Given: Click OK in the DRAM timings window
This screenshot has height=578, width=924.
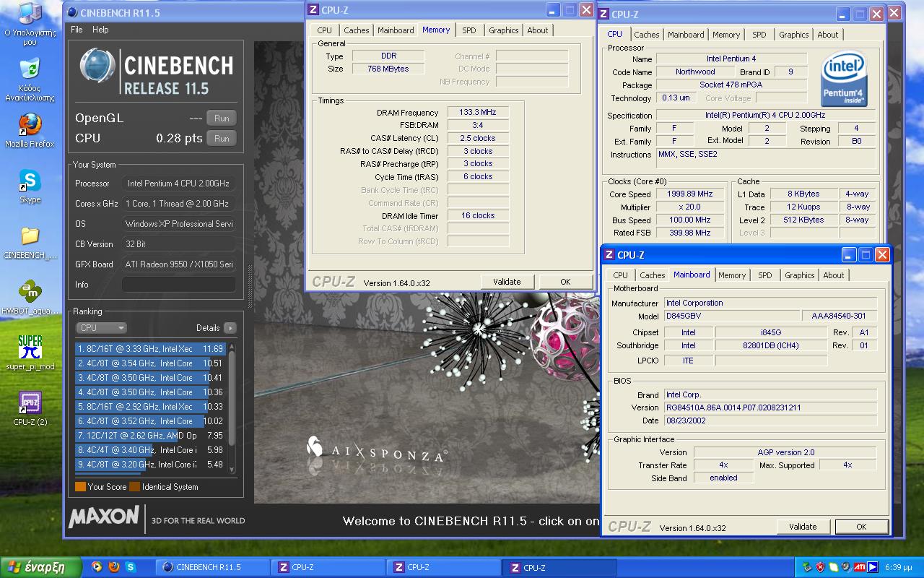Looking at the screenshot, I should tap(565, 282).
